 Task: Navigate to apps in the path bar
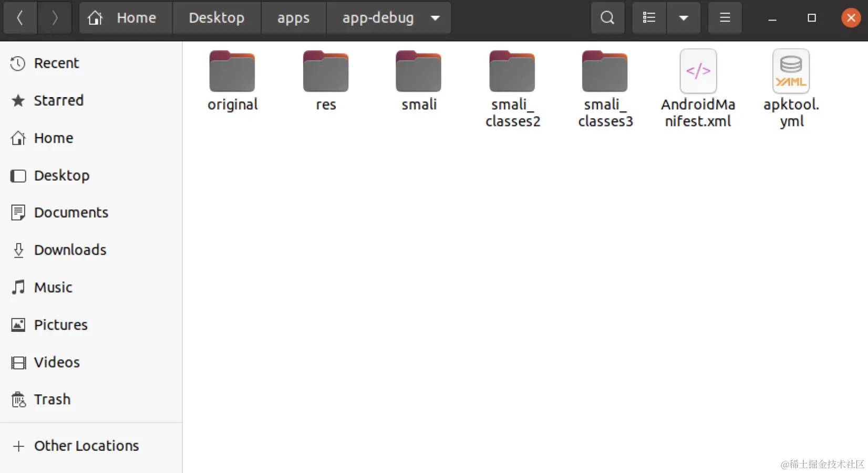(x=293, y=18)
